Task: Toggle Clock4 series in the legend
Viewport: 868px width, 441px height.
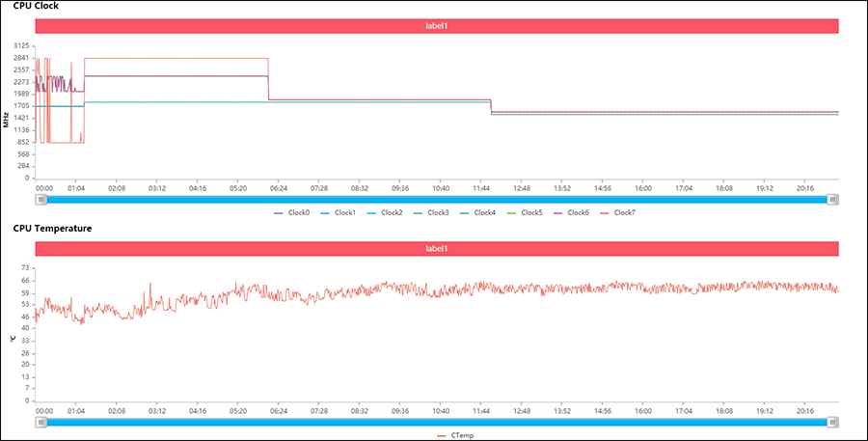Action: [x=478, y=212]
